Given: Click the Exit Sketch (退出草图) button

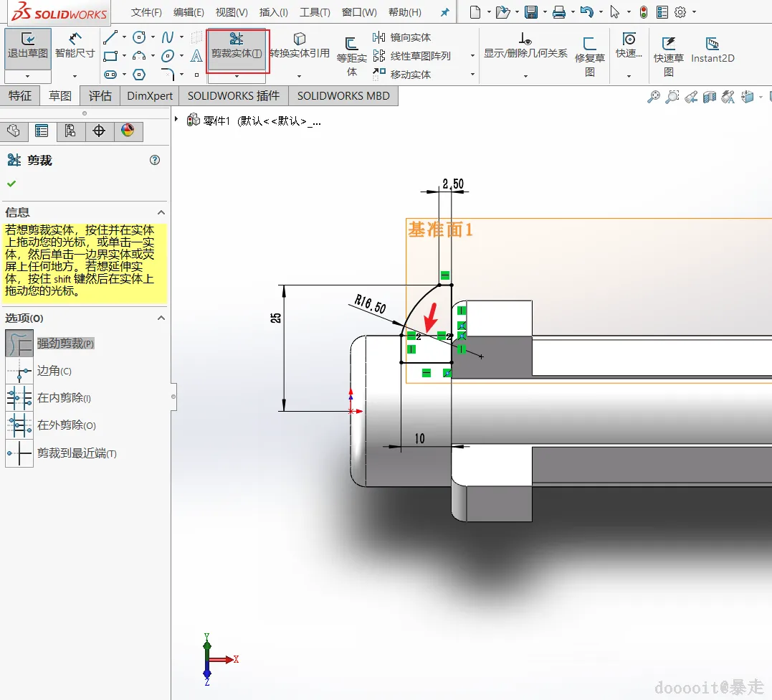Looking at the screenshot, I should tap(27, 49).
